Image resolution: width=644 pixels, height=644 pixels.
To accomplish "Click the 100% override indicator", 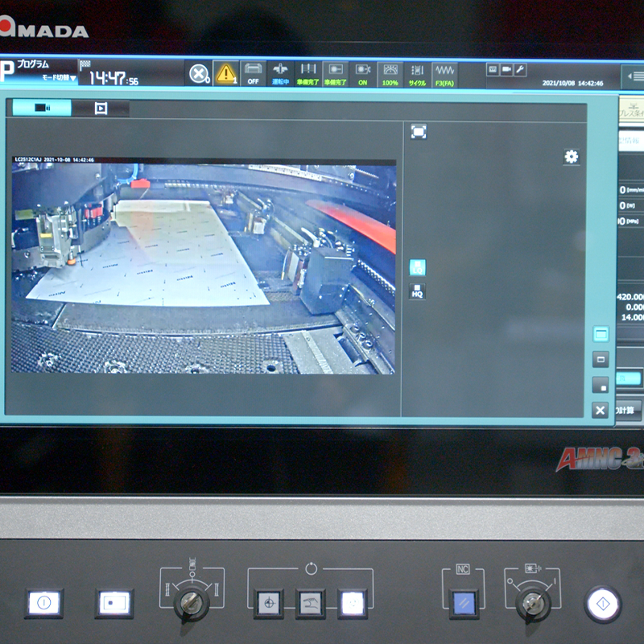I will pyautogui.click(x=390, y=75).
